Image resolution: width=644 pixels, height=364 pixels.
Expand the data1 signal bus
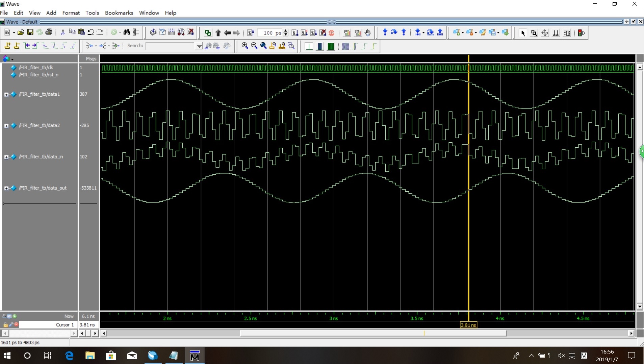coord(6,94)
